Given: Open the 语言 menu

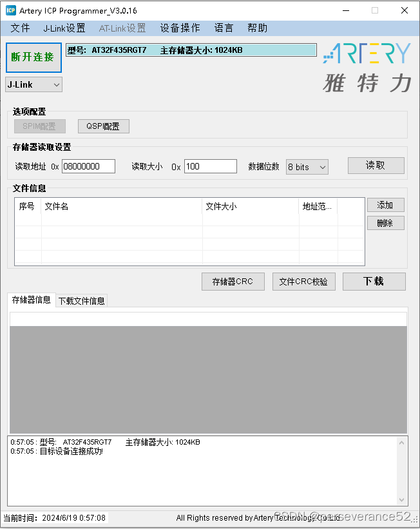Looking at the screenshot, I should 224,28.
